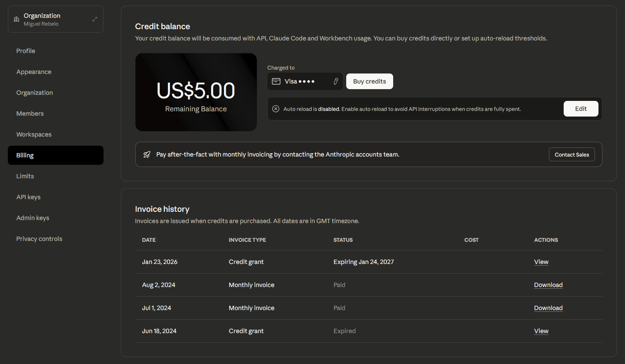The width and height of the screenshot is (625, 364).
Task: Download the Aug 2, 2024 monthly invoice
Action: [548, 284]
